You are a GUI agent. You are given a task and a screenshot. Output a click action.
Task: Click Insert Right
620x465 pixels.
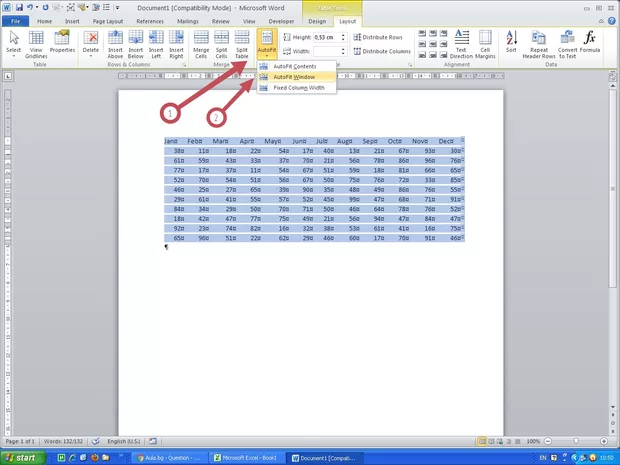pos(176,44)
